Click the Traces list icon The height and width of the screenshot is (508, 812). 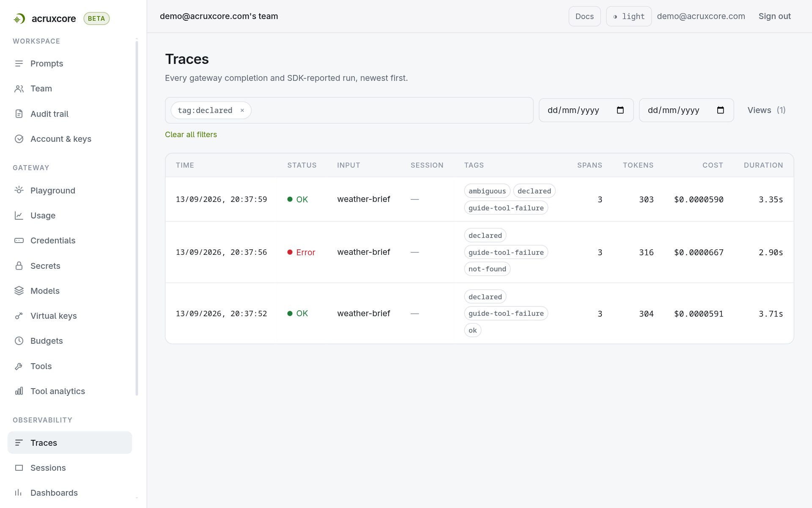pyautogui.click(x=19, y=442)
